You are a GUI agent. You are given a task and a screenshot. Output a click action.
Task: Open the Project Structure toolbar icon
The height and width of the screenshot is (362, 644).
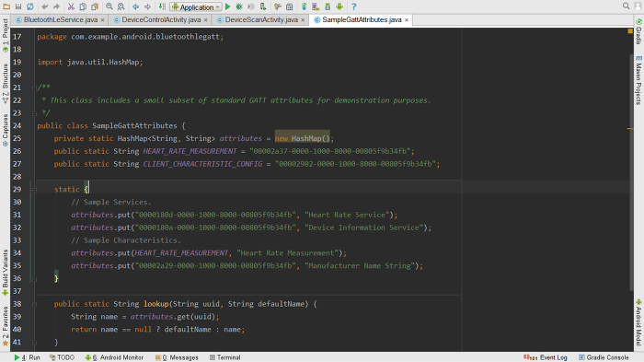click(290, 6)
